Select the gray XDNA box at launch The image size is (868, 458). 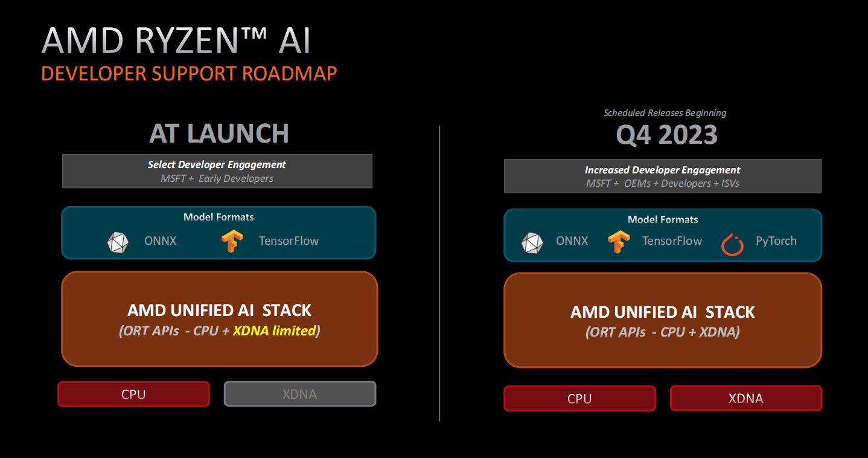pyautogui.click(x=300, y=394)
